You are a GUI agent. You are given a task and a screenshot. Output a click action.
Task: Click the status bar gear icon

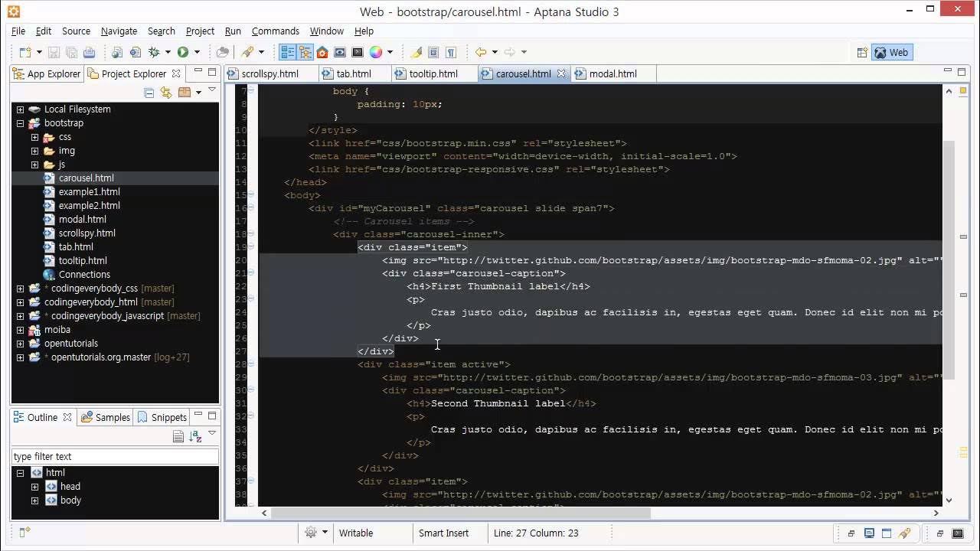click(x=311, y=533)
